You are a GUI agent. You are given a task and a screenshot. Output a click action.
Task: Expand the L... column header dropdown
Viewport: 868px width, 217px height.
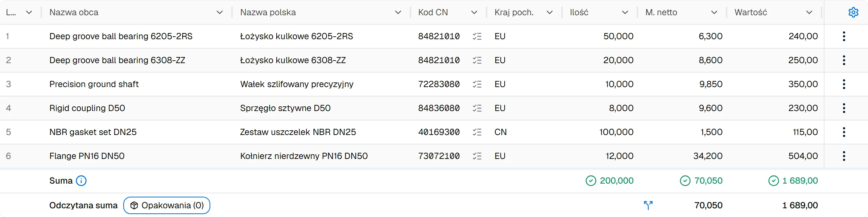[x=29, y=12]
